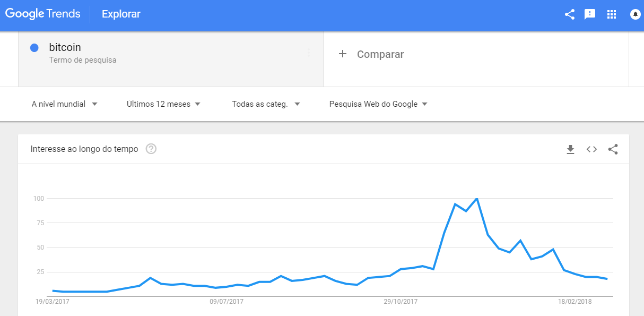Open the notifications bell icon

coord(634,14)
